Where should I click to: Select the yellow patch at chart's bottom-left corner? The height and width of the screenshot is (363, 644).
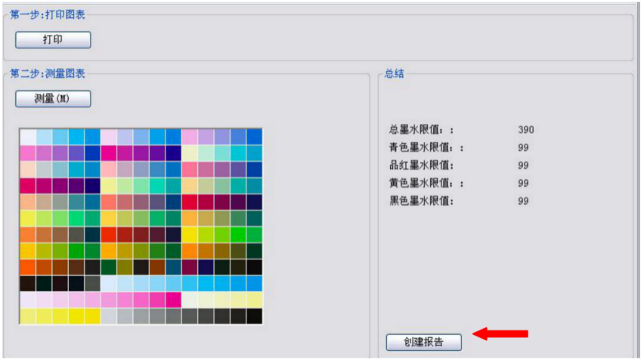click(28, 316)
